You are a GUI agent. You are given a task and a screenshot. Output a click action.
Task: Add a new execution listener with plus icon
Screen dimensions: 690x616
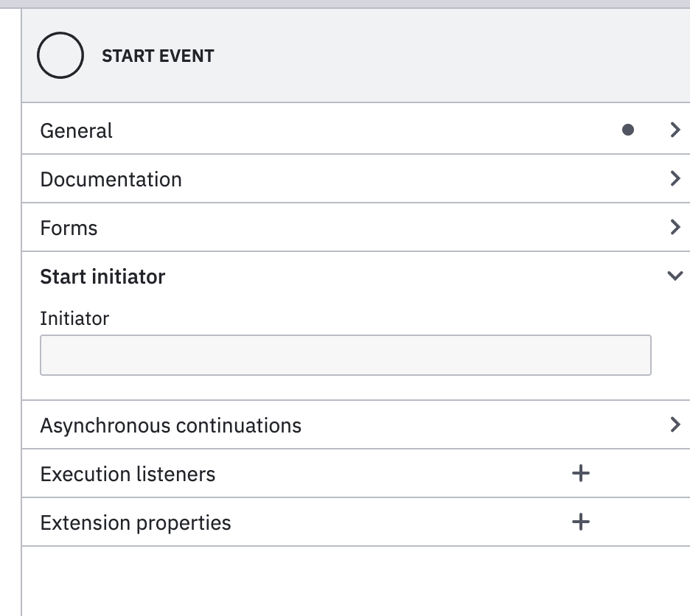click(x=581, y=473)
